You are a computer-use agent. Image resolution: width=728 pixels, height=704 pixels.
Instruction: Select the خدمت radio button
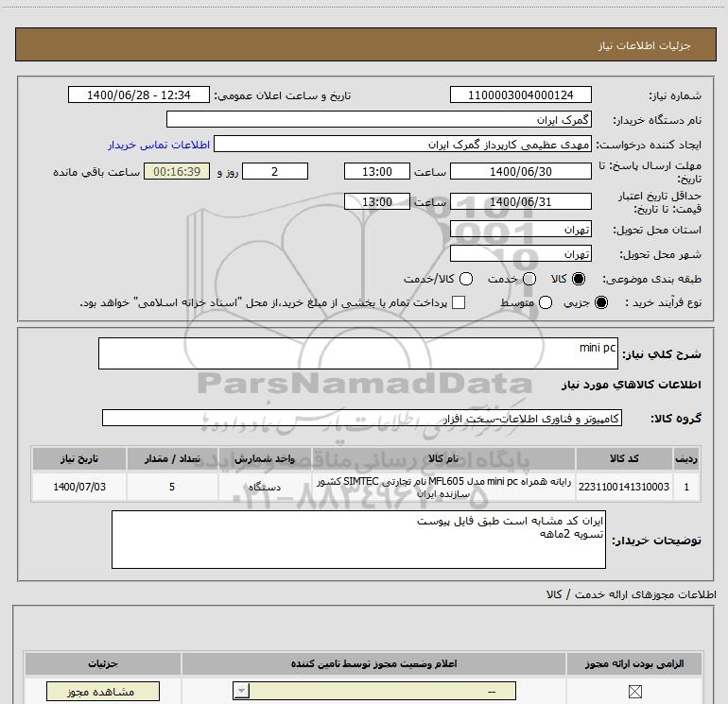point(529,279)
